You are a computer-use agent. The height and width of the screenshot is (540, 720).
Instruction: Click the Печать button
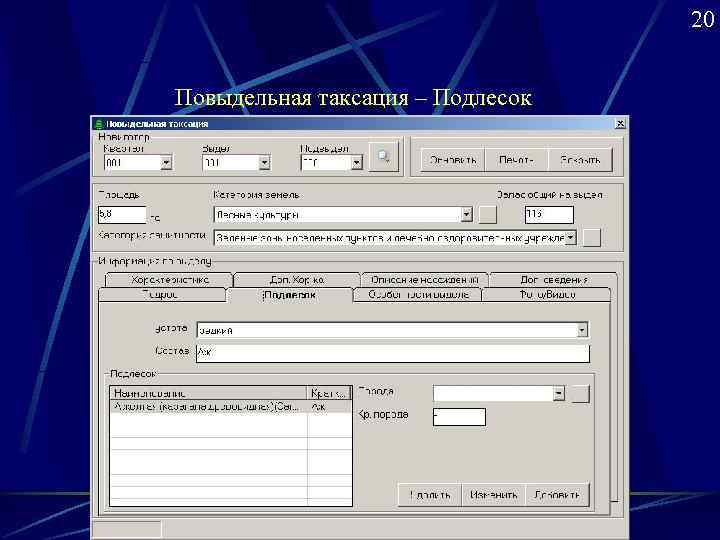click(517, 160)
